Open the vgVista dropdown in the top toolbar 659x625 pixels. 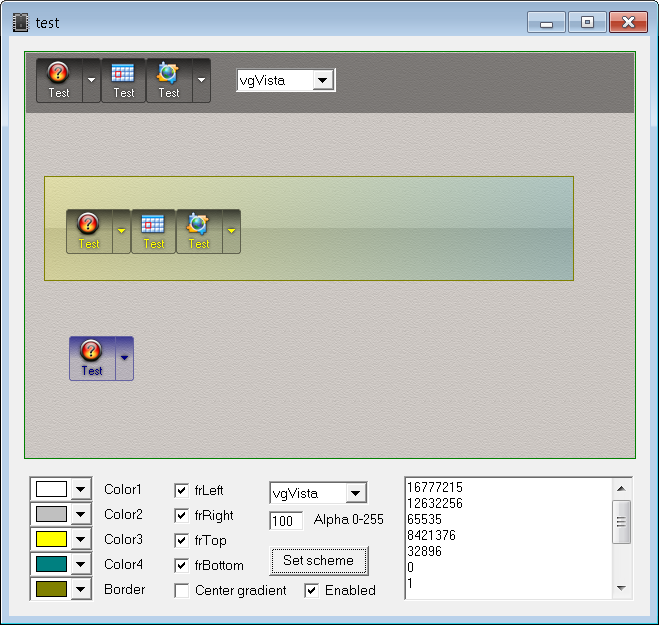[x=323, y=81]
